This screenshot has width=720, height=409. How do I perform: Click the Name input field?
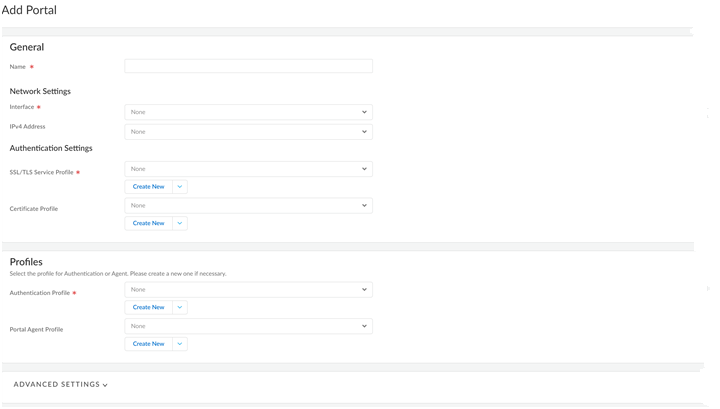click(x=248, y=66)
